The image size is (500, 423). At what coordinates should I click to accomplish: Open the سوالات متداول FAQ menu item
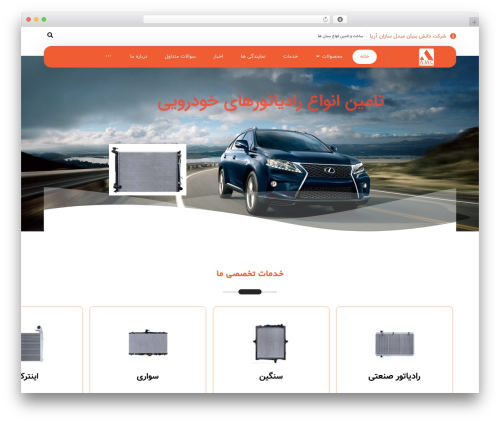180,56
